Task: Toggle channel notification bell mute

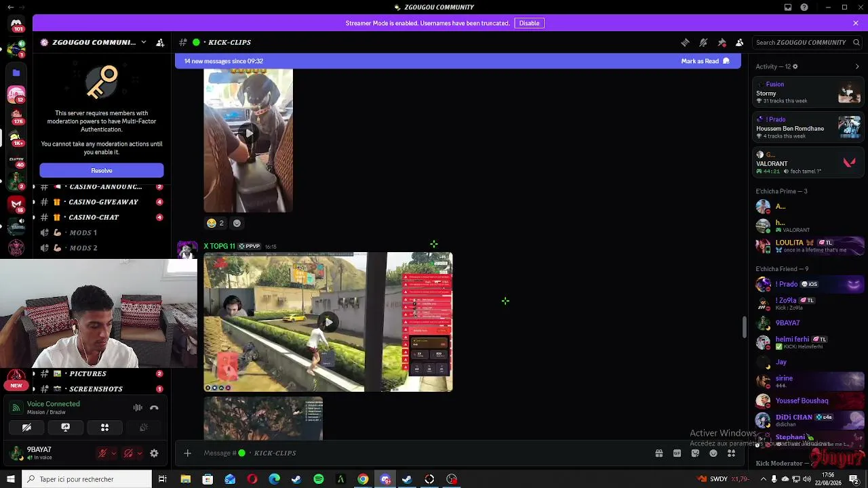Action: click(703, 42)
